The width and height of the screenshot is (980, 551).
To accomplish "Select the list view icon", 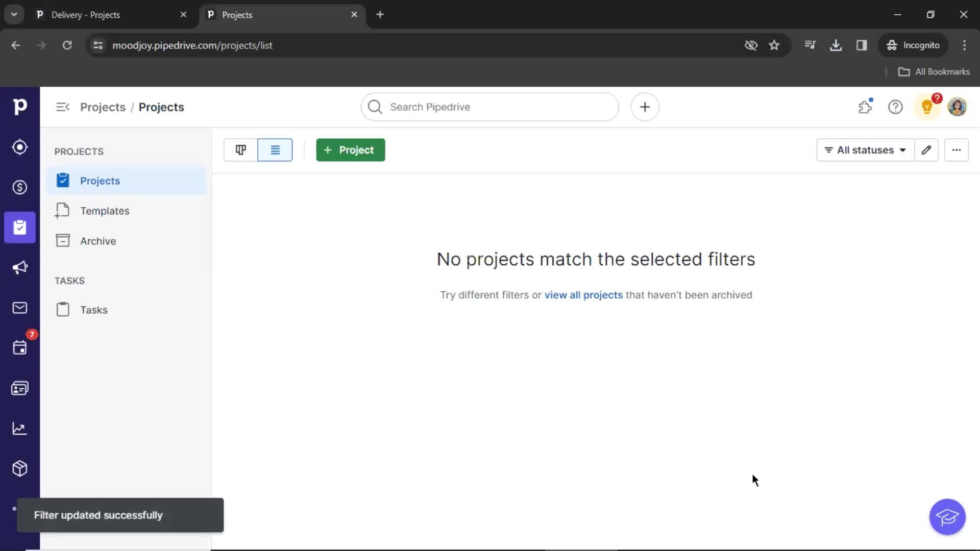I will pos(275,150).
